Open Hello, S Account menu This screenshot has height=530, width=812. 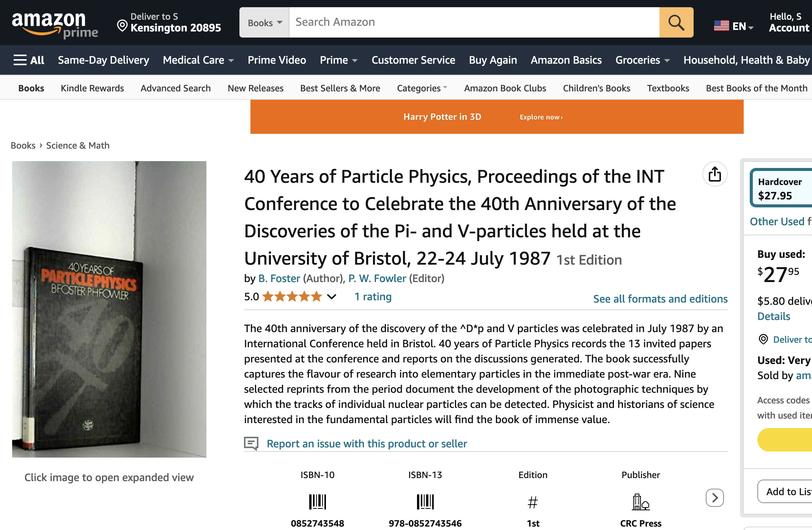click(x=789, y=22)
